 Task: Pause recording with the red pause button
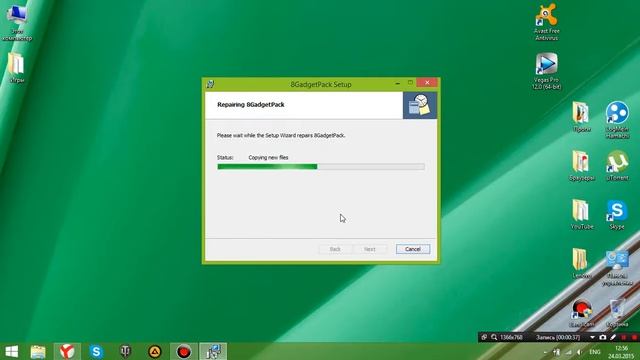point(623,338)
